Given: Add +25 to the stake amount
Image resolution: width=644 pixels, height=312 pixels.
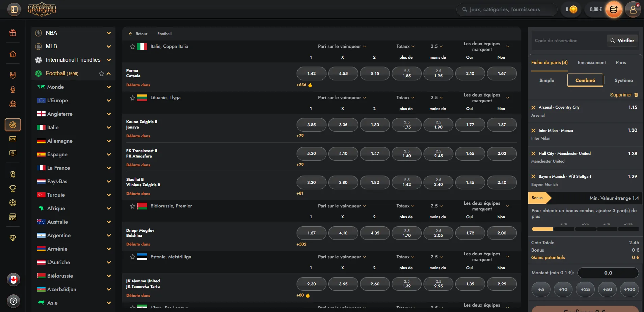Looking at the screenshot, I should click(x=585, y=290).
